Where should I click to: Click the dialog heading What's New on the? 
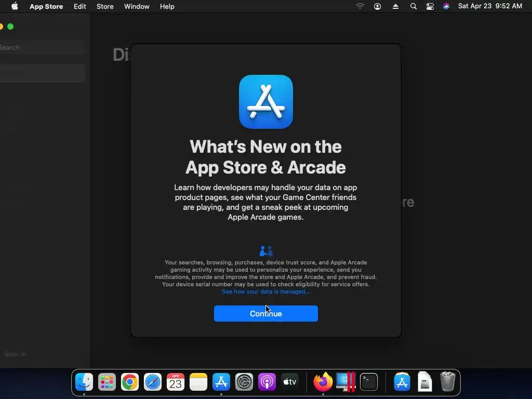tap(265, 147)
